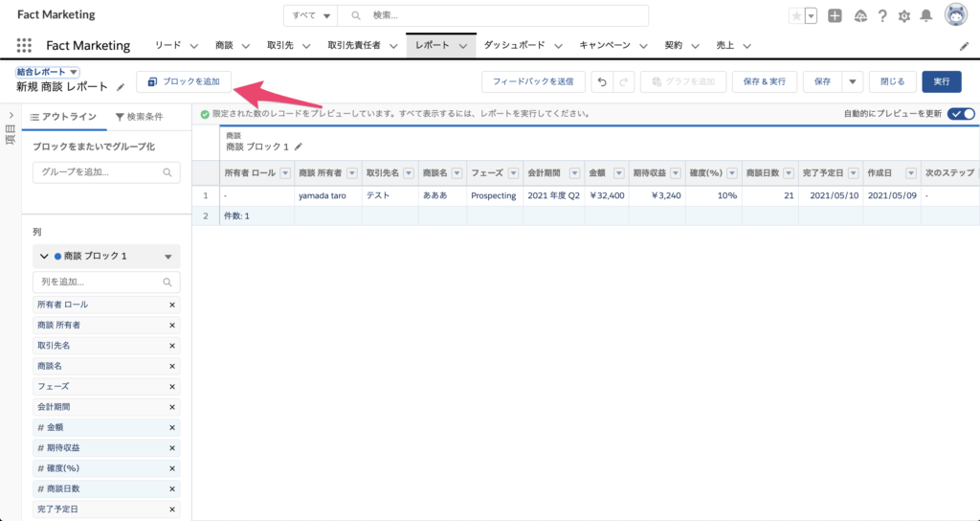Open the 商談 navigation tab
980x521 pixels.
(224, 45)
